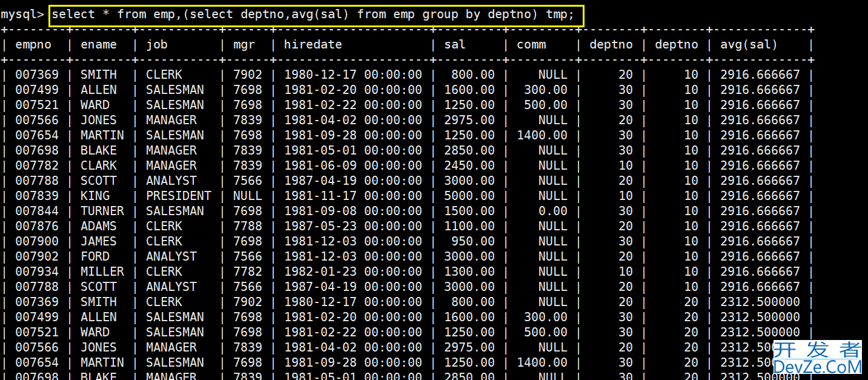Select empno 007900

click(37, 241)
